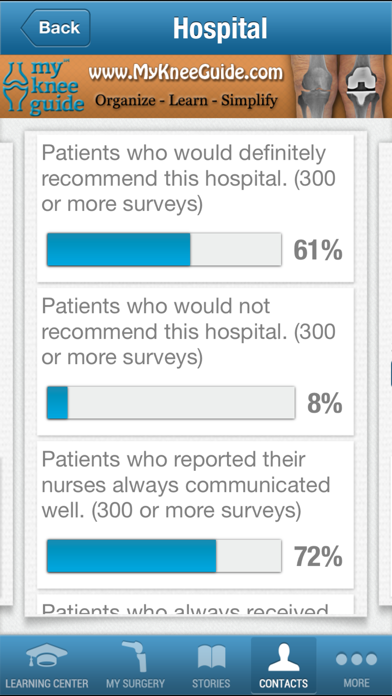
Task: Tap the 61% percentage label
Action: [318, 251]
